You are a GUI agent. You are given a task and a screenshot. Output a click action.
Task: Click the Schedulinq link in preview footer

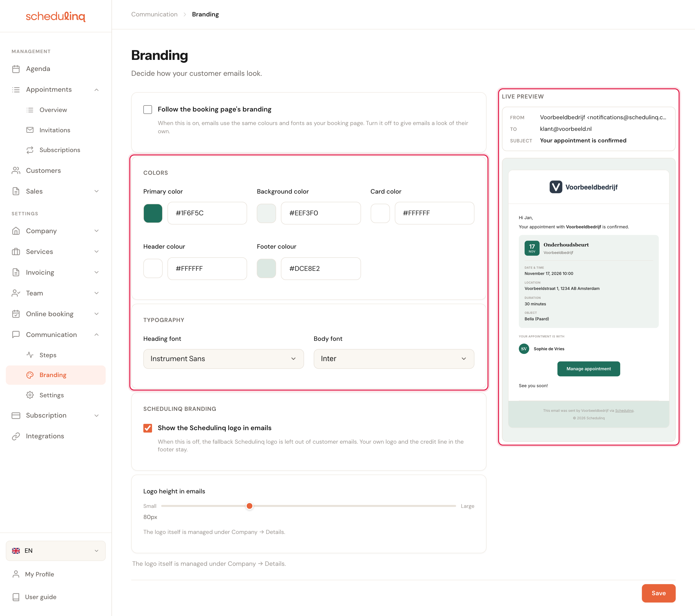click(x=624, y=411)
